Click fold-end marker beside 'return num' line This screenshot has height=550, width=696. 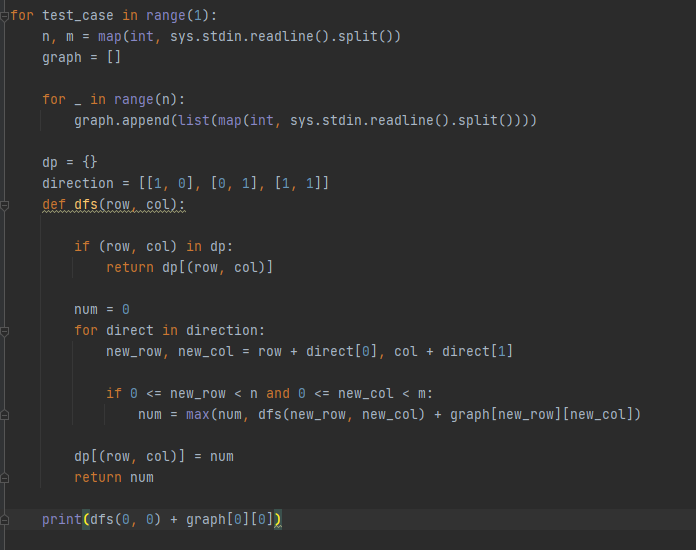click(4, 479)
